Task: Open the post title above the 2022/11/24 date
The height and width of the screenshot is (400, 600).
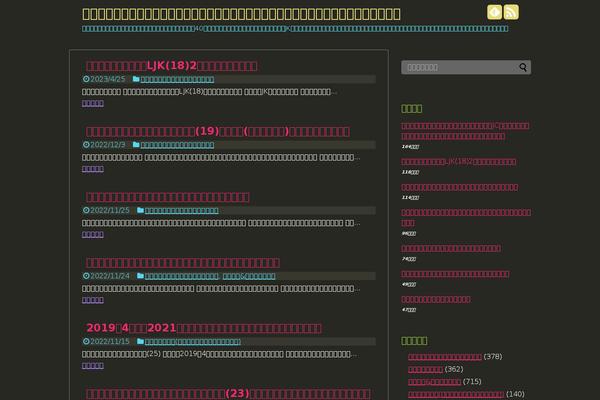Action: click(183, 263)
